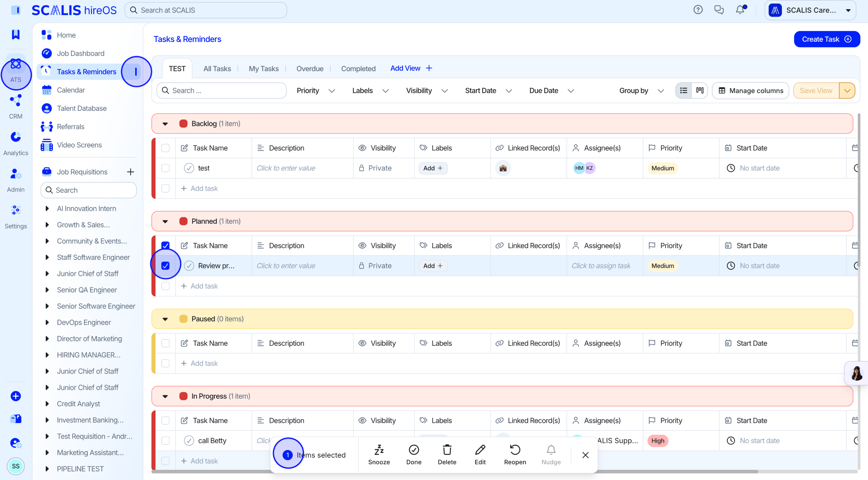Click Manage columns button
The width and height of the screenshot is (868, 480).
[x=750, y=91]
